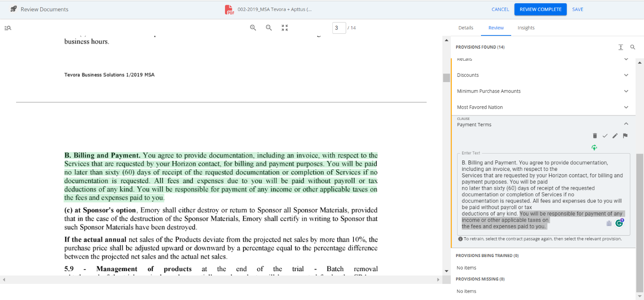Expand the Minimum Purchase Amounts provision
This screenshot has height=300, width=644.
coord(626,91)
